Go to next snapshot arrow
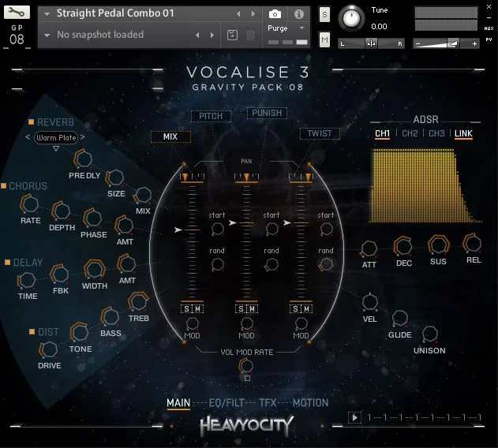This screenshot has height=448, width=498. tap(212, 35)
